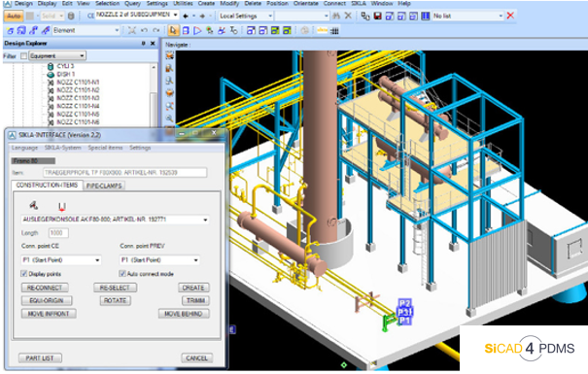Click the blue pause-like II icon
Viewport: 588px width, 374px height.
pyautogui.click(x=426, y=17)
